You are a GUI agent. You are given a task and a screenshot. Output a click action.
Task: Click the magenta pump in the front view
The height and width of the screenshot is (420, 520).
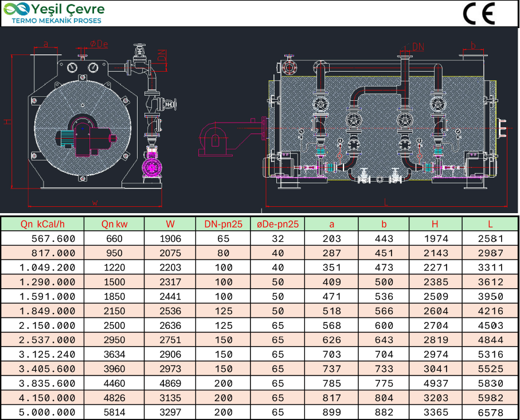[153, 166]
